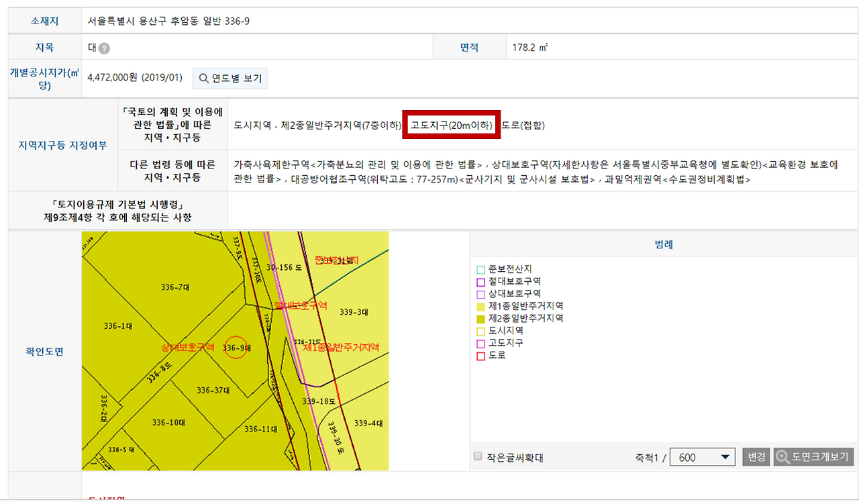The height and width of the screenshot is (504, 859).
Task: Open 연도별 보기 to view yearly prices
Action: (x=230, y=79)
